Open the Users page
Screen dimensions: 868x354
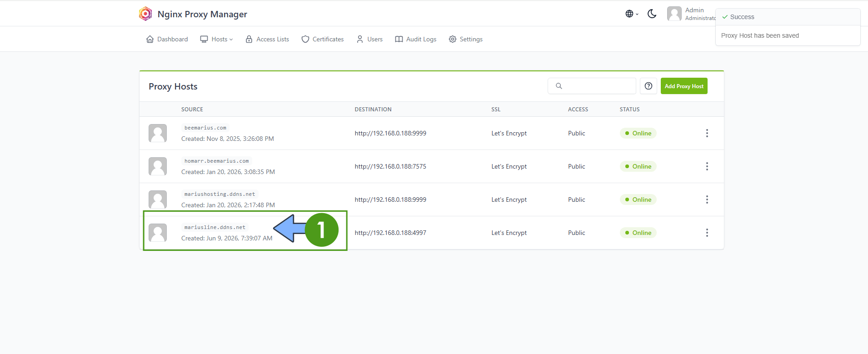(369, 39)
